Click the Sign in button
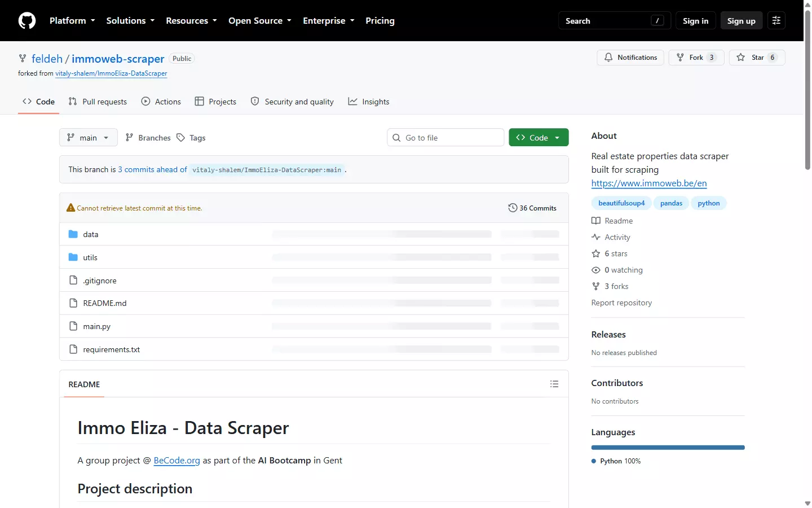This screenshot has height=508, width=812. pyautogui.click(x=695, y=21)
